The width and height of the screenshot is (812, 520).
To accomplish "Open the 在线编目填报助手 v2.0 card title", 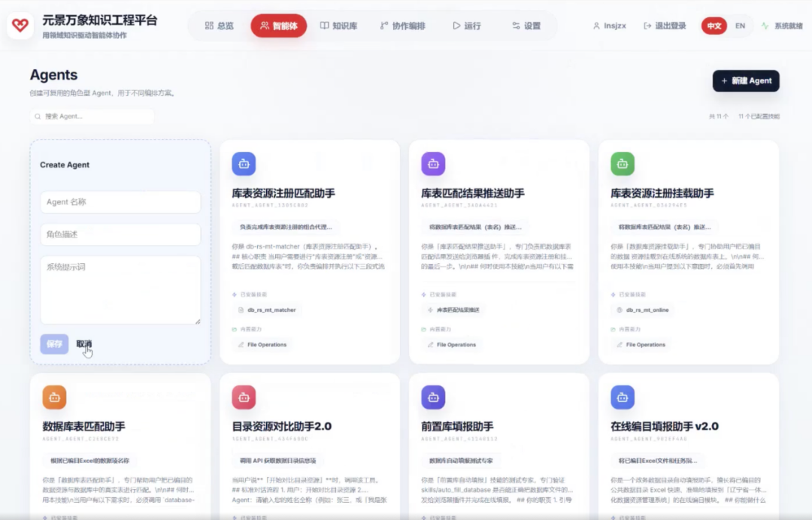I will 665,426.
